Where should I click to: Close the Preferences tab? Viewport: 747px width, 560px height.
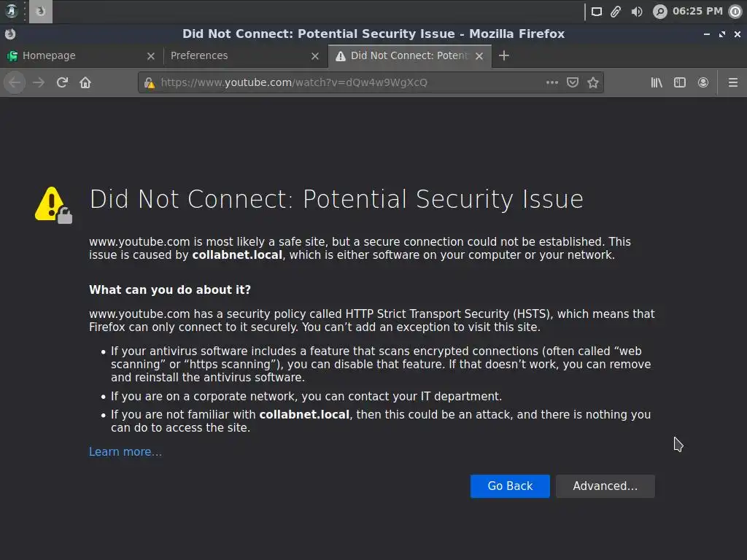(x=315, y=55)
